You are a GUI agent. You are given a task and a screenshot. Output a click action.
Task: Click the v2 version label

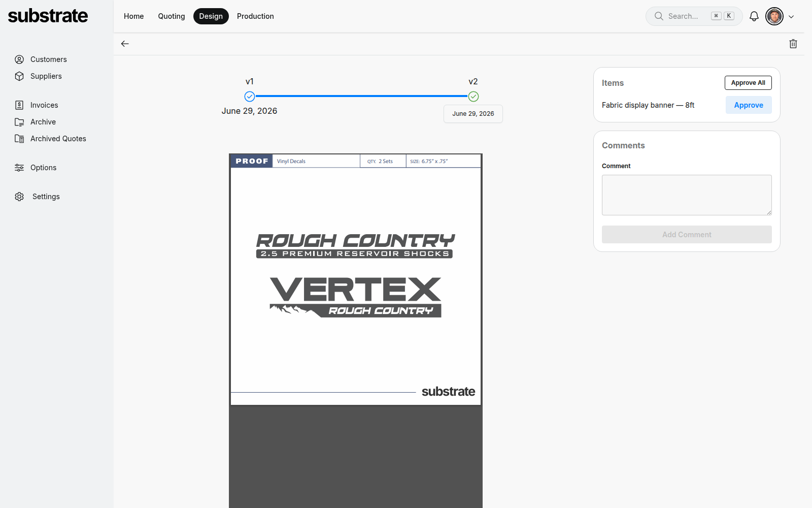point(473,81)
